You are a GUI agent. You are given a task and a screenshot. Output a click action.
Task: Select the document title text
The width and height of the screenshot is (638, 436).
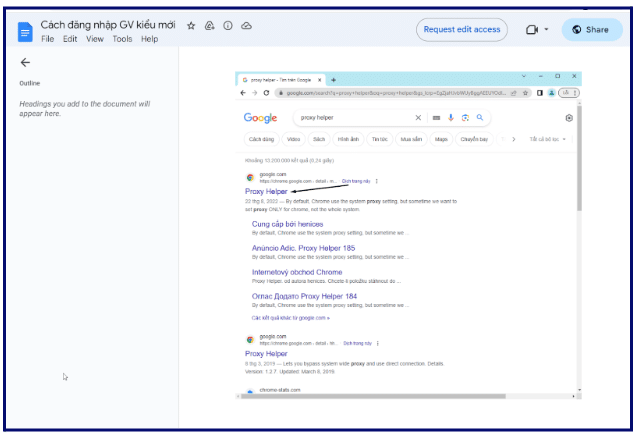pos(108,25)
